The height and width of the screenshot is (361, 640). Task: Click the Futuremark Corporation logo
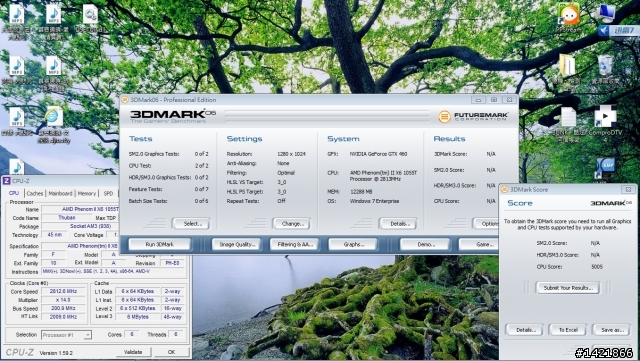pos(473,116)
